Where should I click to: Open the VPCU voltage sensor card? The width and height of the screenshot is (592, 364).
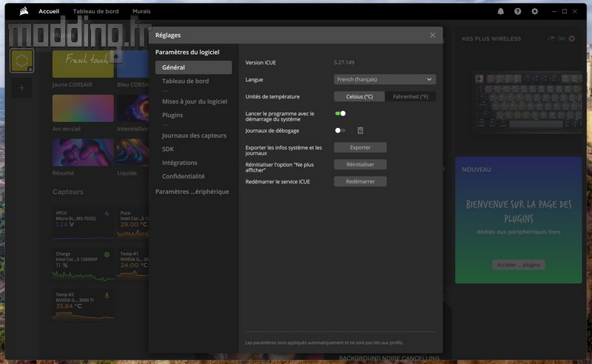coord(83,223)
